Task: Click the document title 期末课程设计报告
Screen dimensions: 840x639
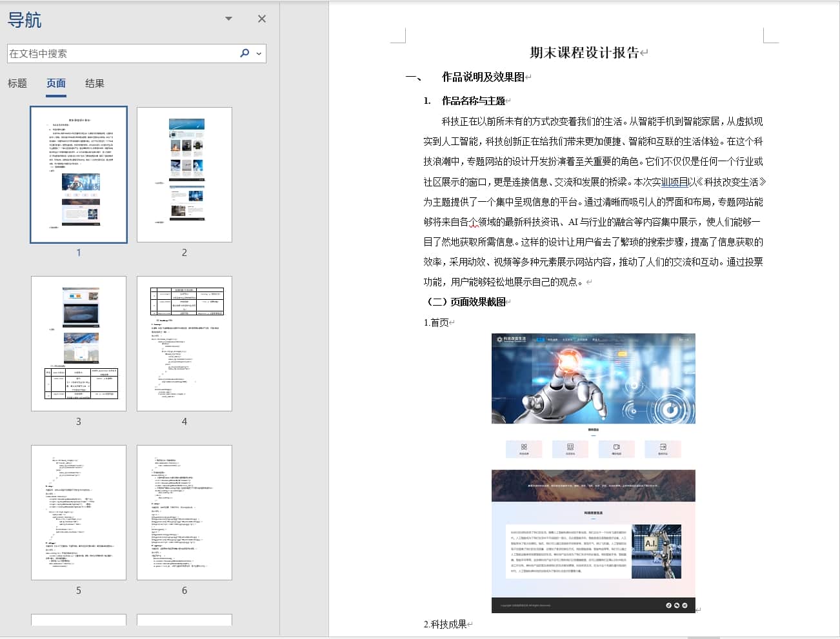Action: (584, 53)
